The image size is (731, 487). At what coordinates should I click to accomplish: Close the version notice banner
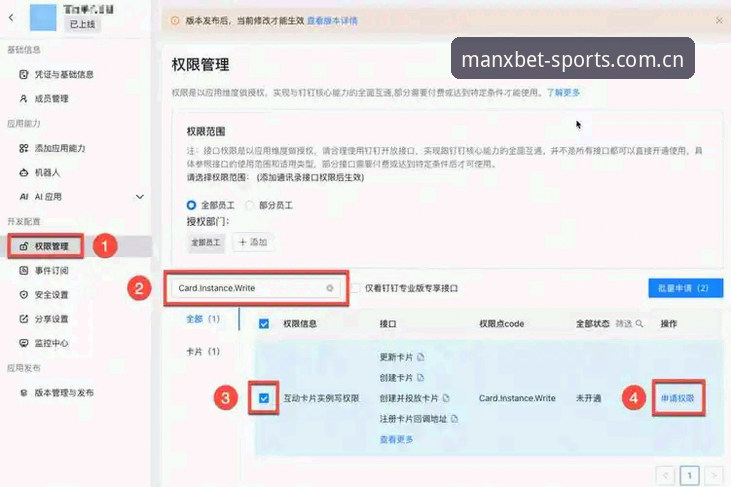[719, 21]
